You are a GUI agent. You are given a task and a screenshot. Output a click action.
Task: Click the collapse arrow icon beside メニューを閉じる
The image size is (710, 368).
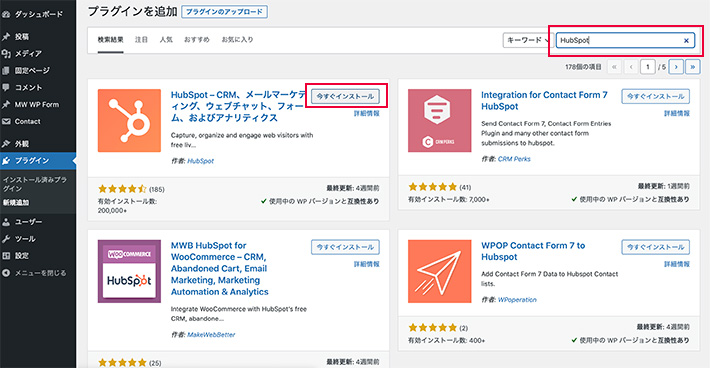click(6, 273)
